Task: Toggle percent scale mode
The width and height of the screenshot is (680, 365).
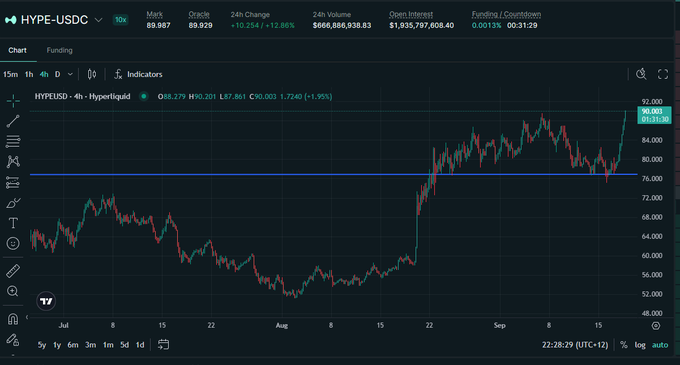Action: [x=624, y=345]
